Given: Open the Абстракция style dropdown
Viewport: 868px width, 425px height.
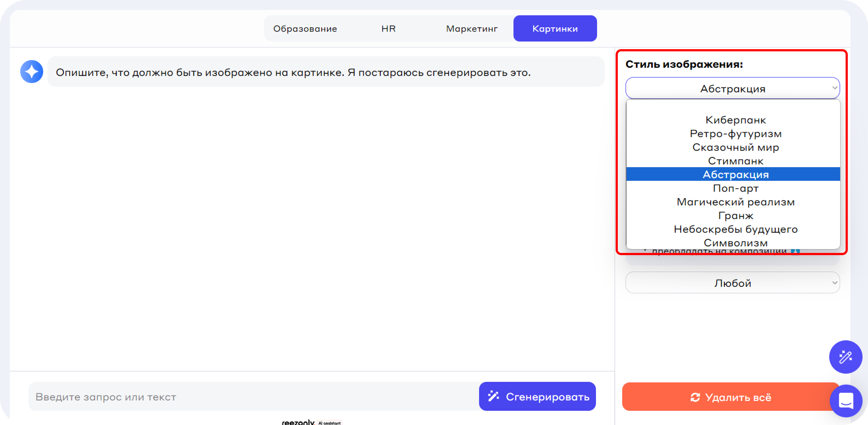Looking at the screenshot, I should [x=732, y=88].
